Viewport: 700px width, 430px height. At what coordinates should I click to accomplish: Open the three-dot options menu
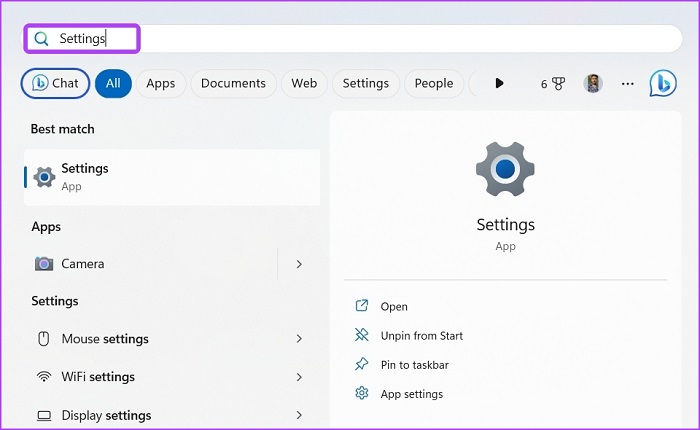(x=628, y=83)
